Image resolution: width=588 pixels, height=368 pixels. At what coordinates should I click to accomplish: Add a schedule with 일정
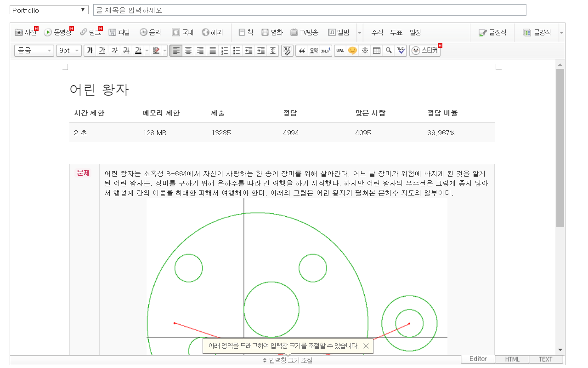tap(415, 33)
